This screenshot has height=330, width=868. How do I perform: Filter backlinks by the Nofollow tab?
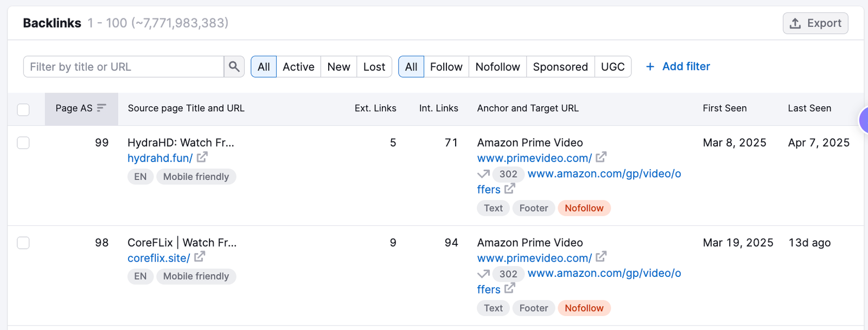(x=497, y=66)
